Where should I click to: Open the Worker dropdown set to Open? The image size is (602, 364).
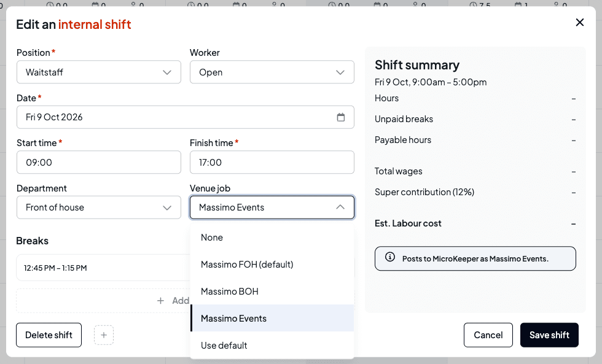click(x=272, y=72)
